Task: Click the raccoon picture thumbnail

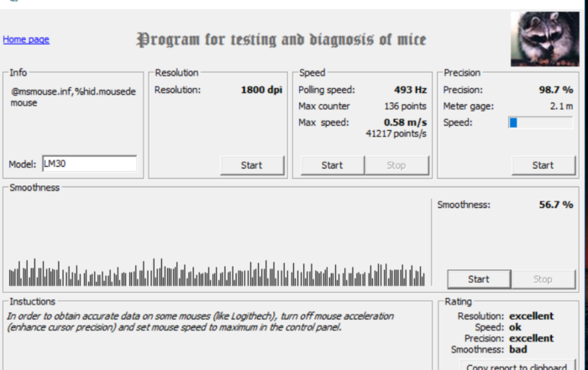Action: tap(545, 39)
